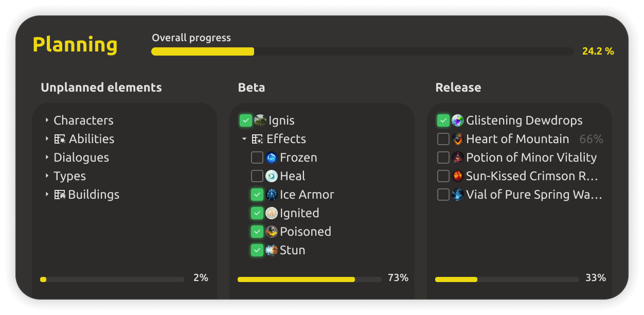
Task: Click the Glistening Dewdrops item icon
Action: (x=458, y=120)
